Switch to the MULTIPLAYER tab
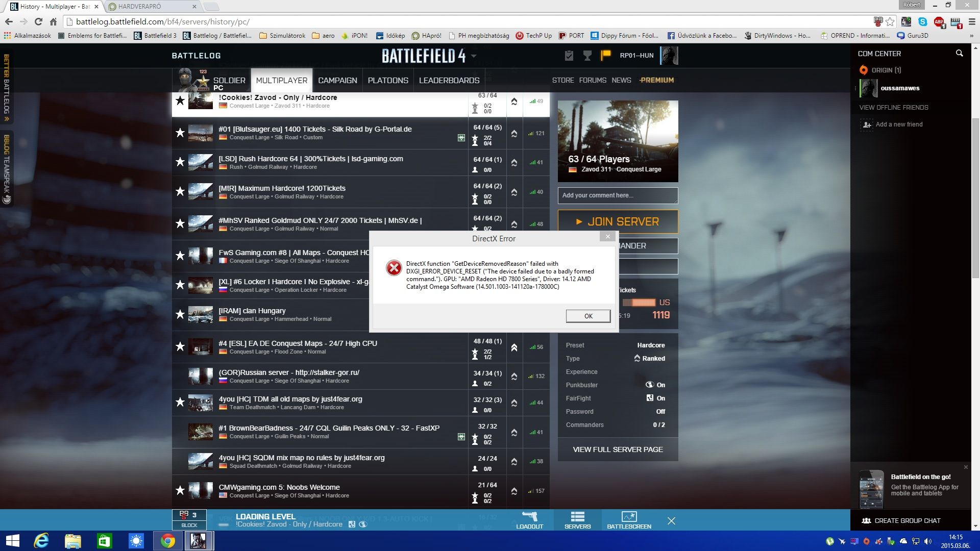This screenshot has width=980, height=551. [282, 81]
